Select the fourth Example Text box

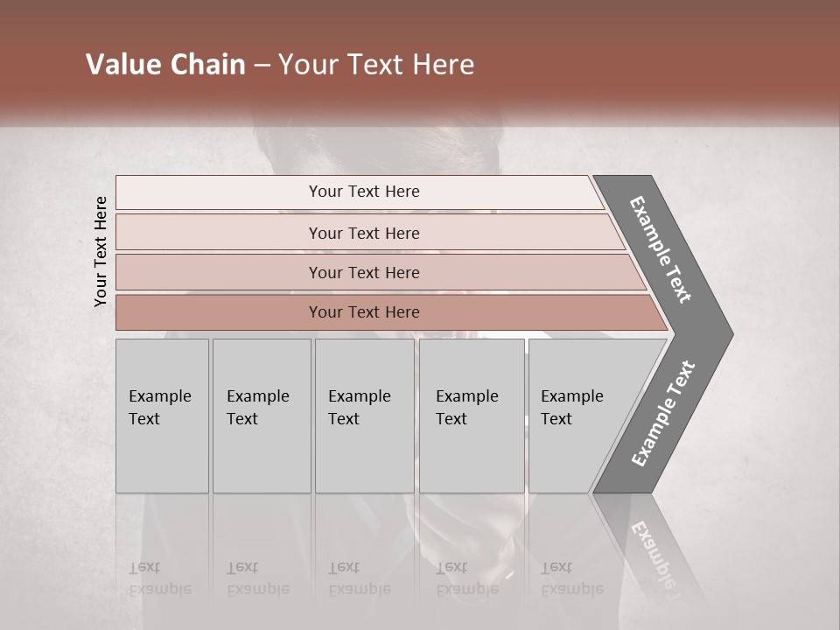(472, 416)
